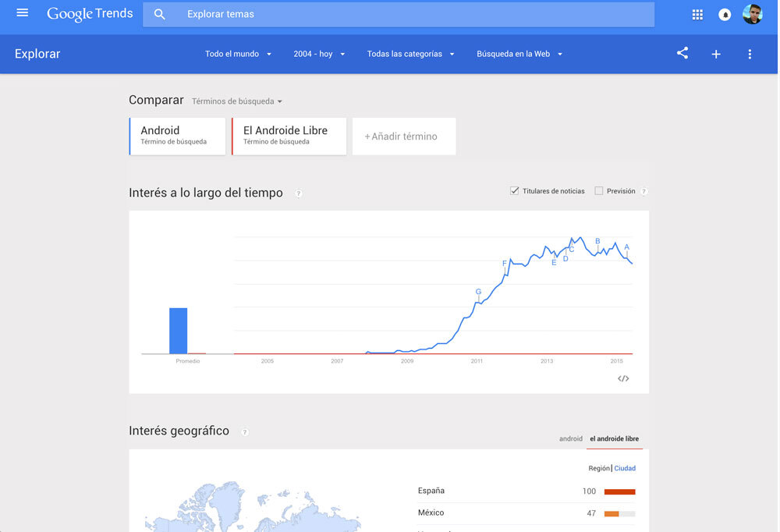Click Añadir término to add term
The width and height of the screenshot is (780, 532).
pyautogui.click(x=404, y=137)
